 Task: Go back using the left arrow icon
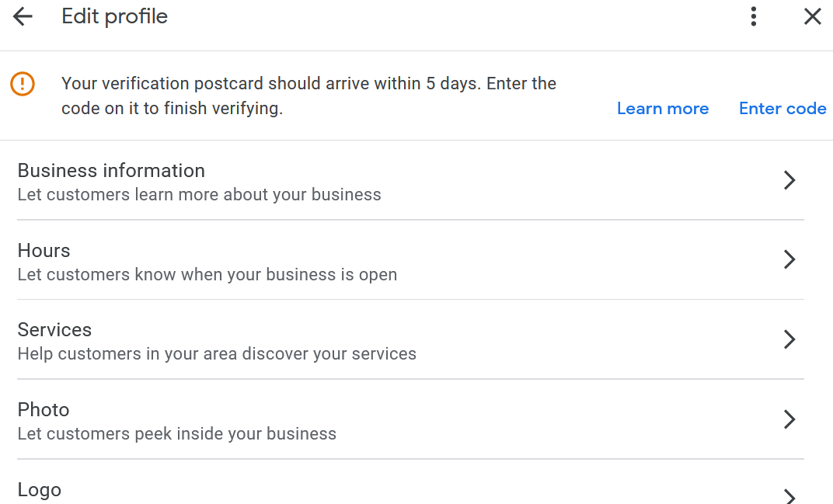pyautogui.click(x=23, y=16)
